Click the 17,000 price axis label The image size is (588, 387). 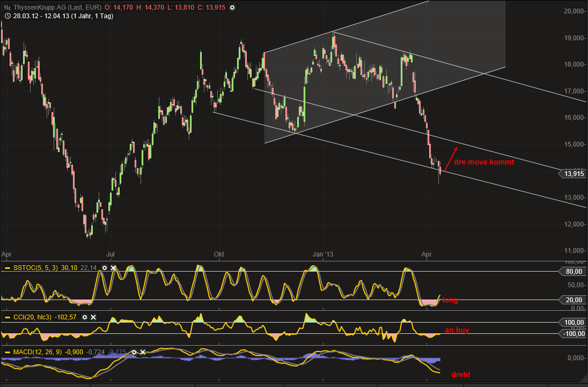574,91
